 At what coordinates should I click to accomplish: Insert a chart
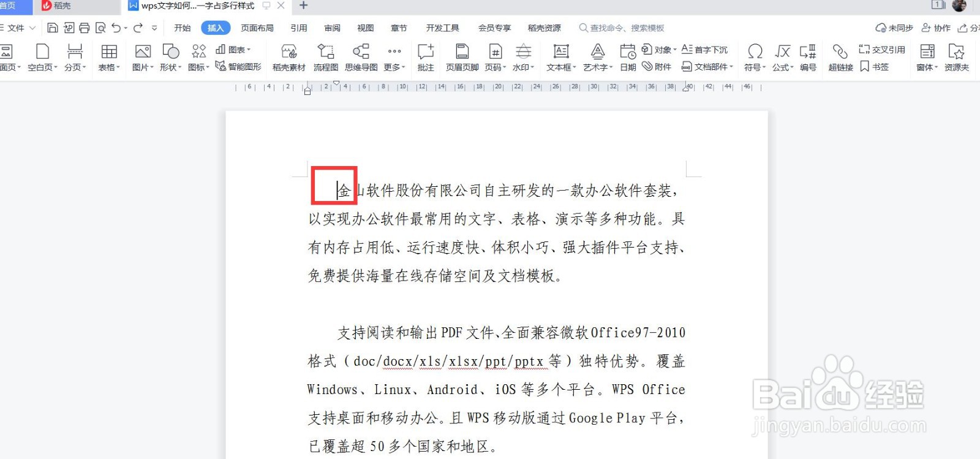233,50
